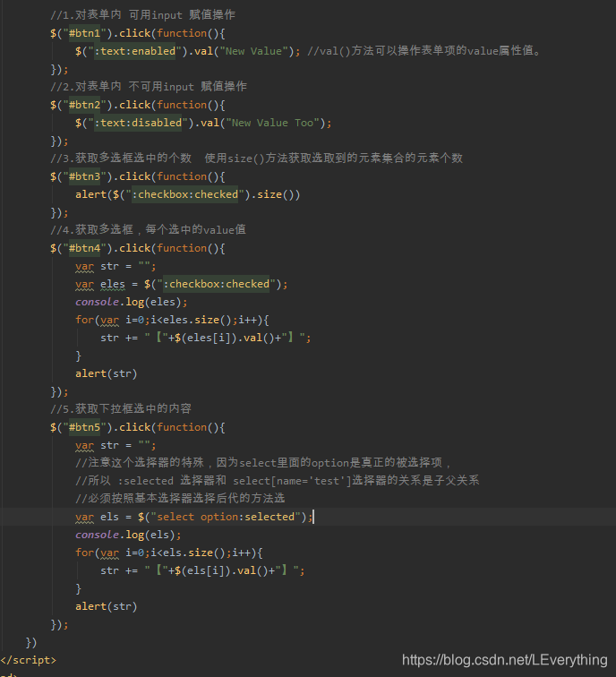The image size is (616, 677).
Task: Click the "#btn4" selector string
Action: click(x=84, y=248)
